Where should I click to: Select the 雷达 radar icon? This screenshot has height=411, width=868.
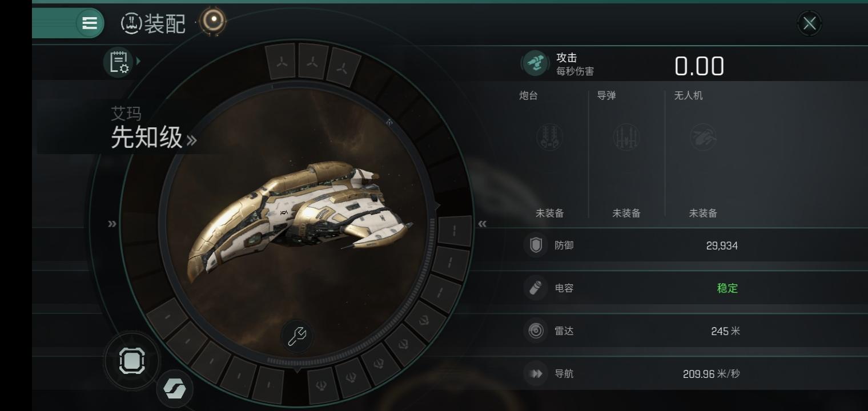click(x=536, y=331)
